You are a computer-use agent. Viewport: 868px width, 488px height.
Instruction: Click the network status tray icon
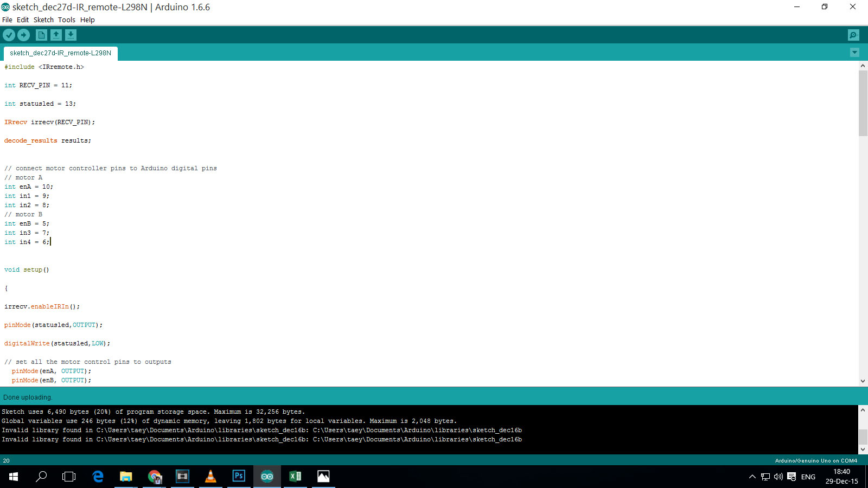[x=765, y=477]
